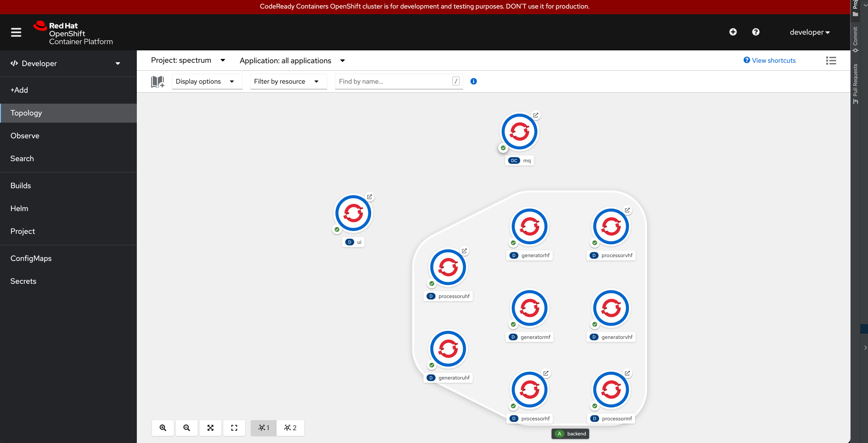Open the help question mark menu

tap(756, 32)
